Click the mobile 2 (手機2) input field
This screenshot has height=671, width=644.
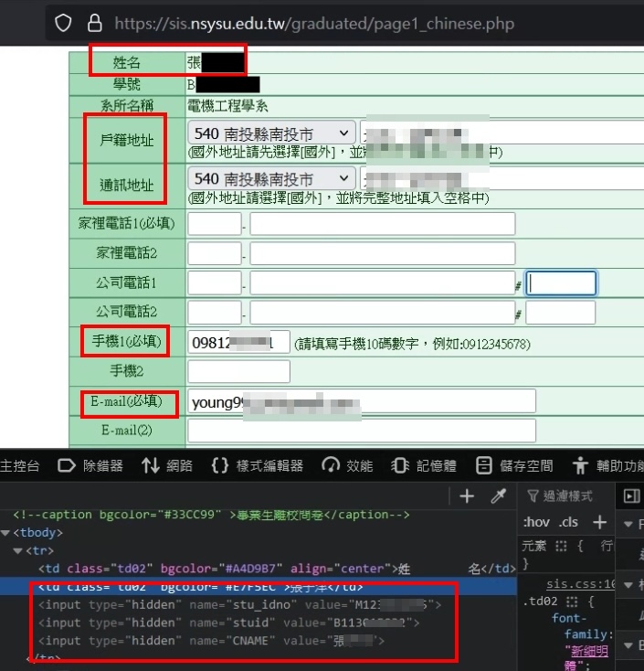pos(238,371)
